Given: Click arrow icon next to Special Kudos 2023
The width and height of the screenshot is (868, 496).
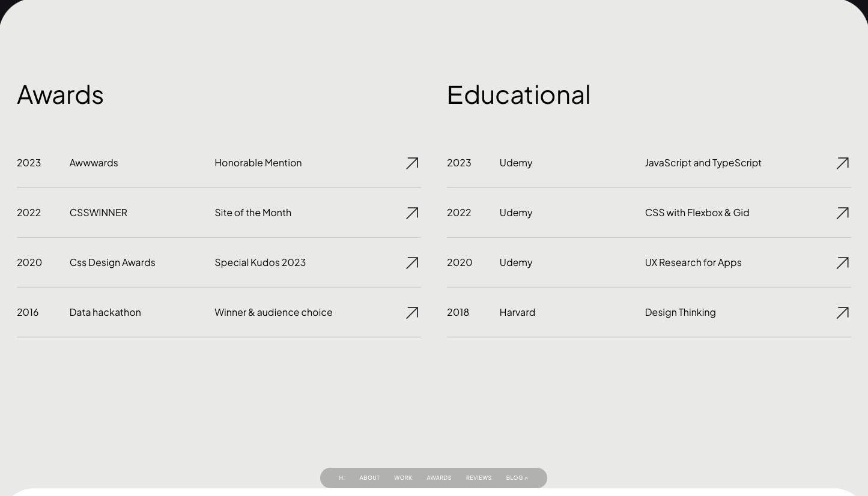Looking at the screenshot, I should [412, 263].
